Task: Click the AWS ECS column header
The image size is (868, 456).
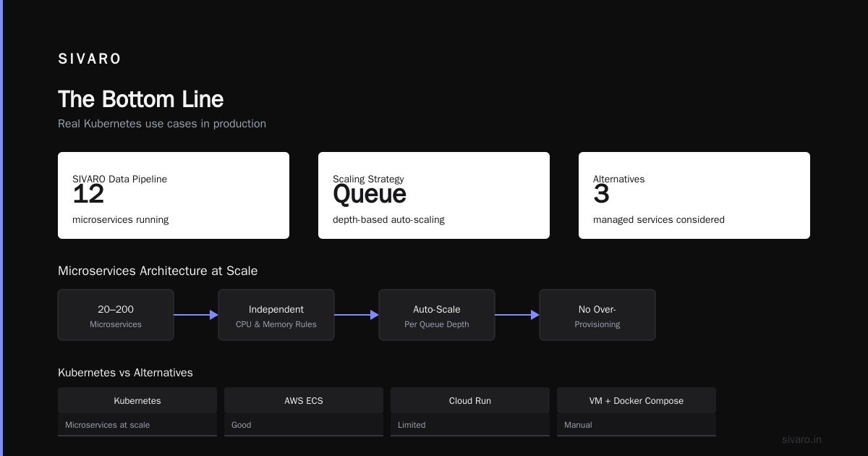Action: pyautogui.click(x=304, y=400)
